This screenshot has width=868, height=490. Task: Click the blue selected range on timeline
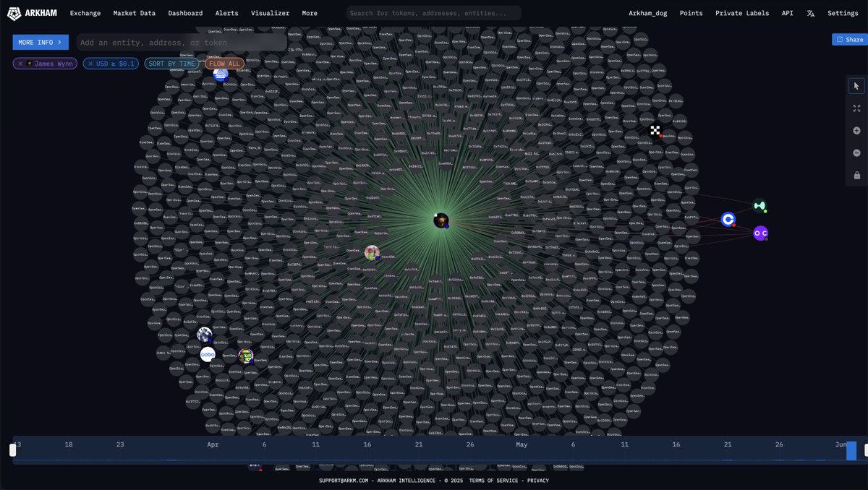pos(851,450)
